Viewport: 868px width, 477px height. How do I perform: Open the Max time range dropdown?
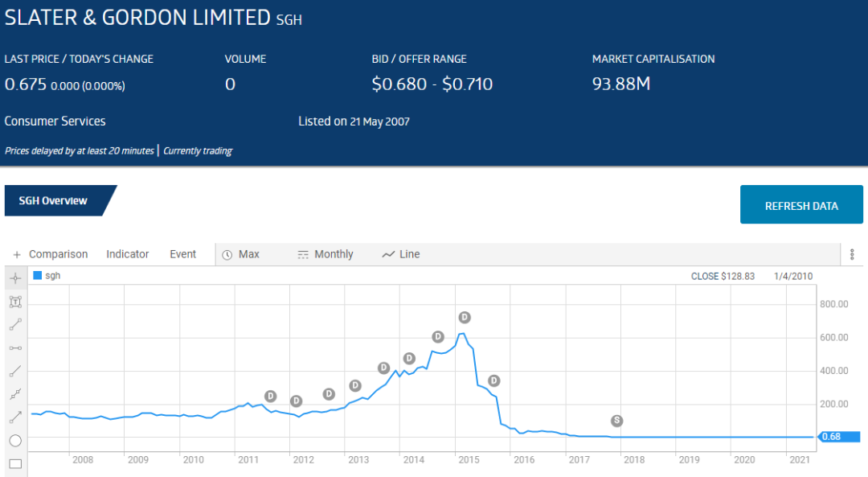[240, 254]
